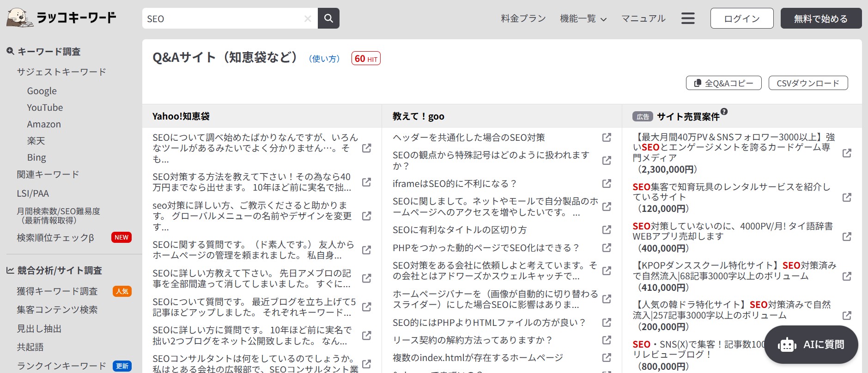Click the AIに質問 chat button
This screenshot has height=373, width=868.
(x=811, y=344)
